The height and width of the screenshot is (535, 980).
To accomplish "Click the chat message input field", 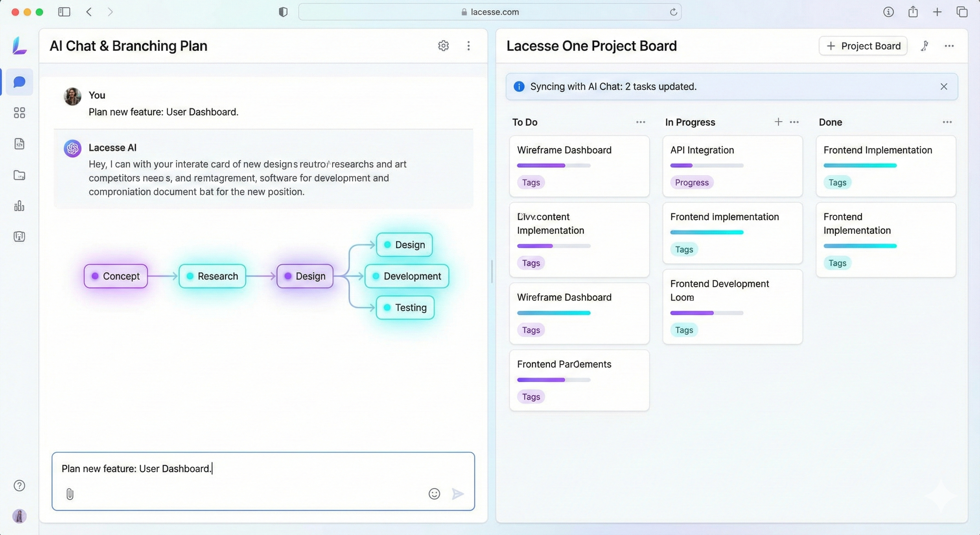I will (x=262, y=469).
